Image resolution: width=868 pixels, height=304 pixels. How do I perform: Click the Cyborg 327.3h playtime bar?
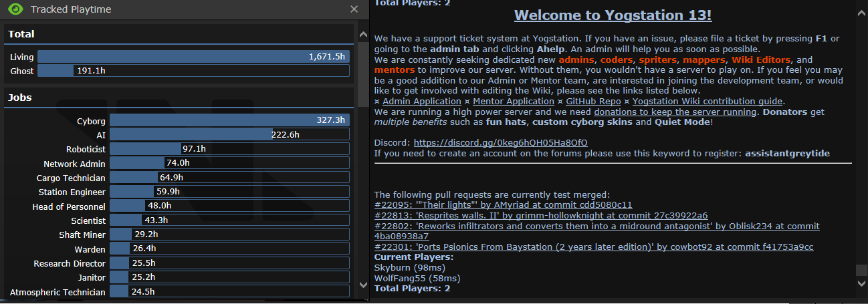(229, 120)
